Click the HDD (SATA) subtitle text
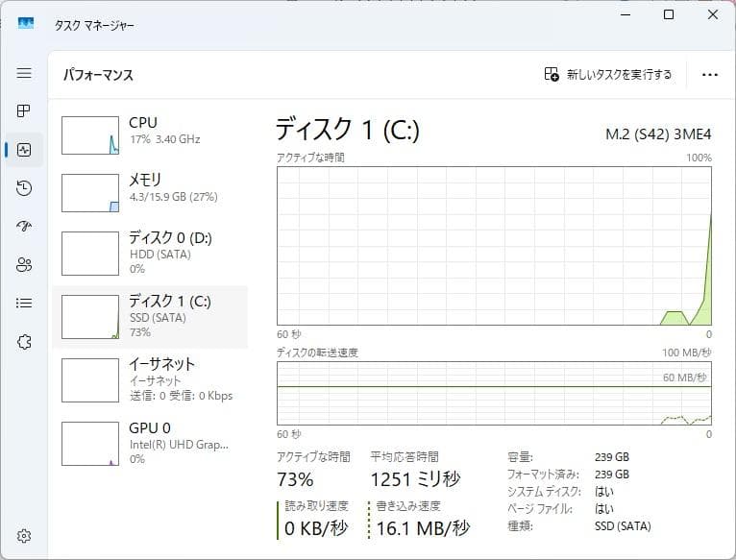736x560 pixels. click(x=160, y=255)
